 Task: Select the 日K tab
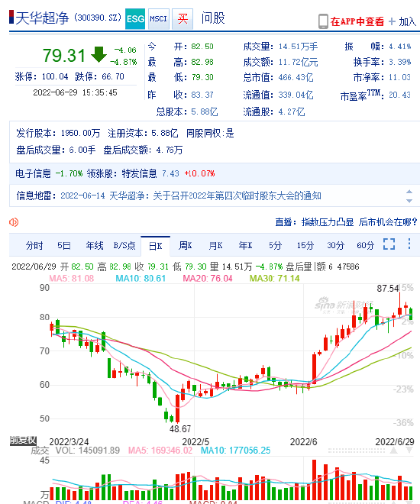click(x=156, y=246)
